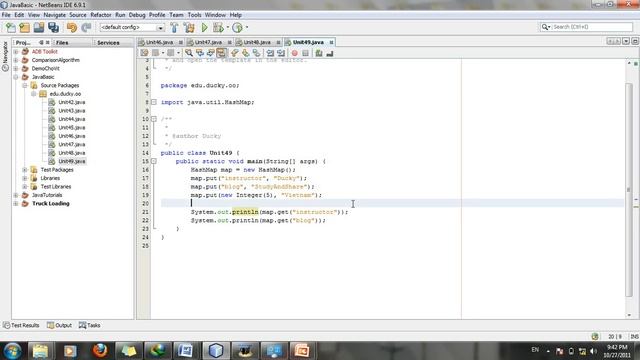Open the Test Results window

pos(21,325)
